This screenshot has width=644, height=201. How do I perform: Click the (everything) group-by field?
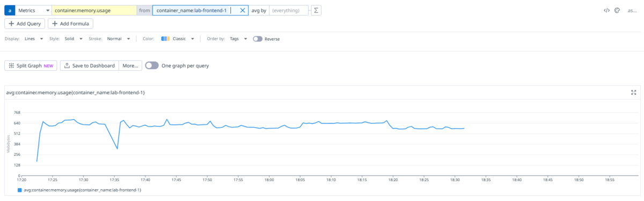[x=288, y=10]
